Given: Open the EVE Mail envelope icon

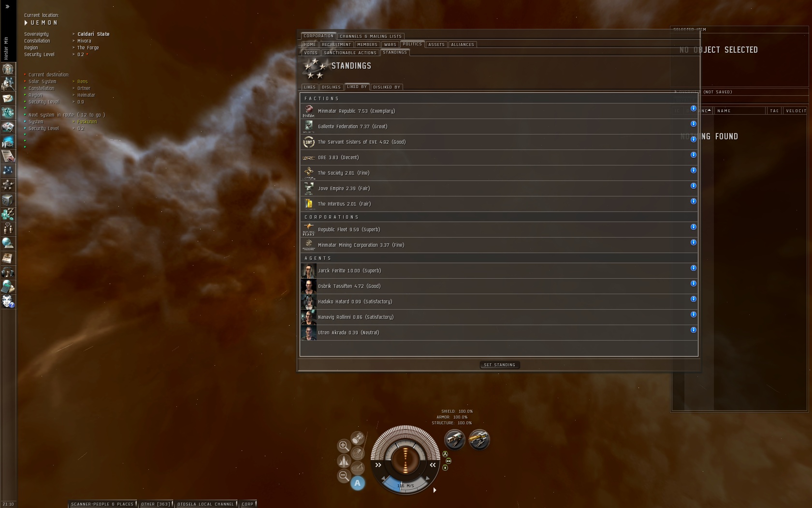Looking at the screenshot, I should 8,98.
